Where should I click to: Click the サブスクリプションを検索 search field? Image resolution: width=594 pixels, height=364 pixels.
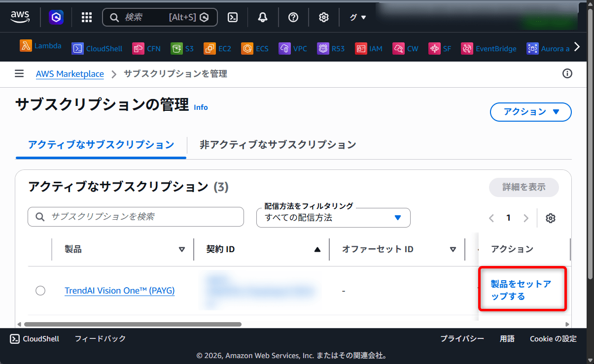136,217
